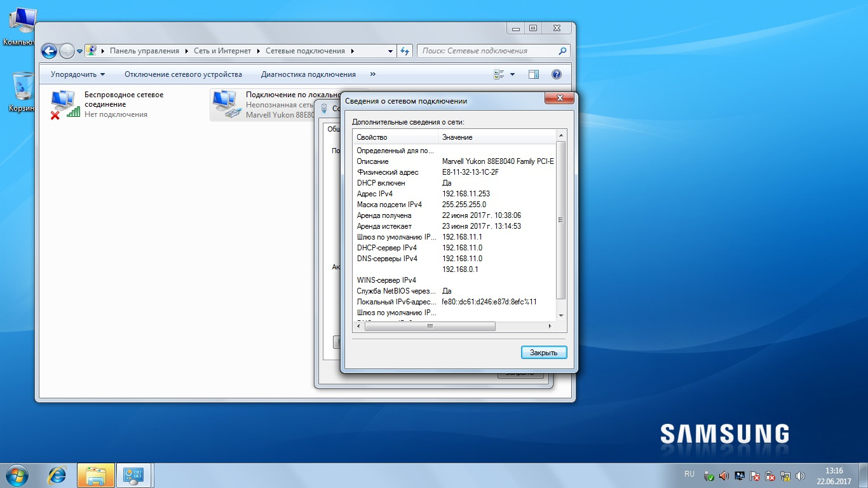Click the Show Desktop strip
This screenshot has width=868, height=488.
point(863,475)
